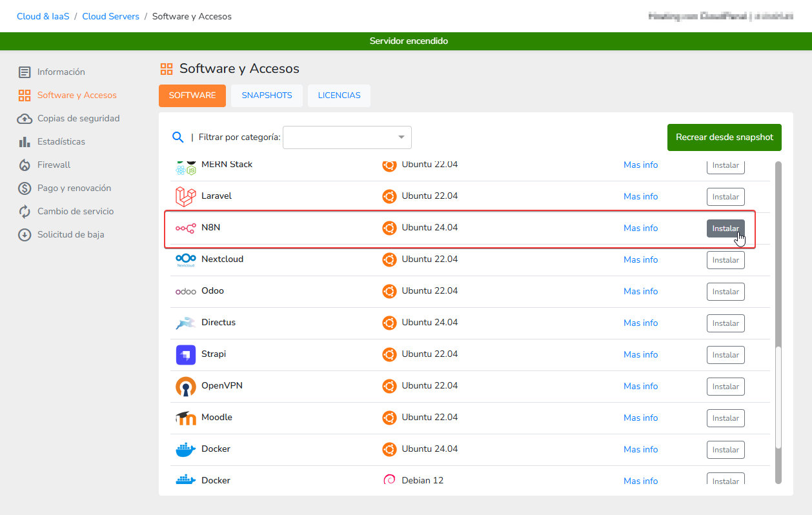The height and width of the screenshot is (515, 812).
Task: Click the Cambio de servicio arrows icon
Action: click(x=25, y=212)
